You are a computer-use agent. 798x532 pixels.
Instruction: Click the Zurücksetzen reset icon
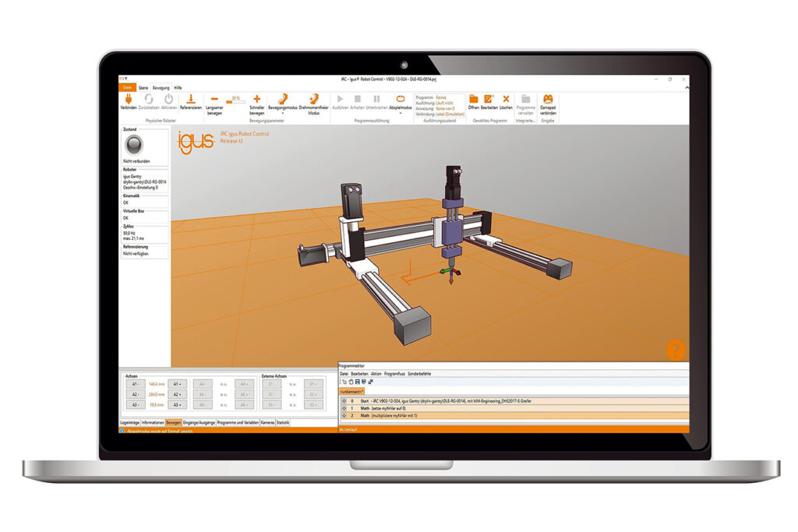click(x=149, y=98)
